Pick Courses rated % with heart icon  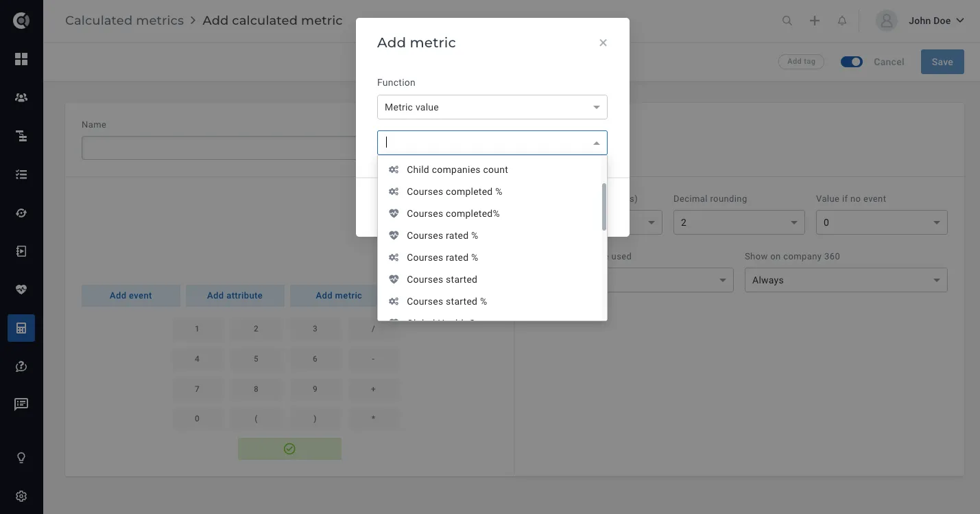[x=490, y=235]
